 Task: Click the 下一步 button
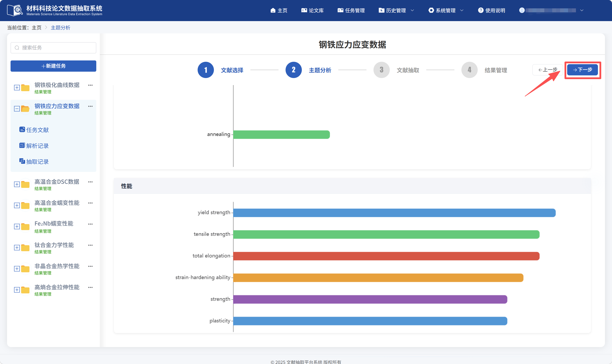pyautogui.click(x=582, y=70)
